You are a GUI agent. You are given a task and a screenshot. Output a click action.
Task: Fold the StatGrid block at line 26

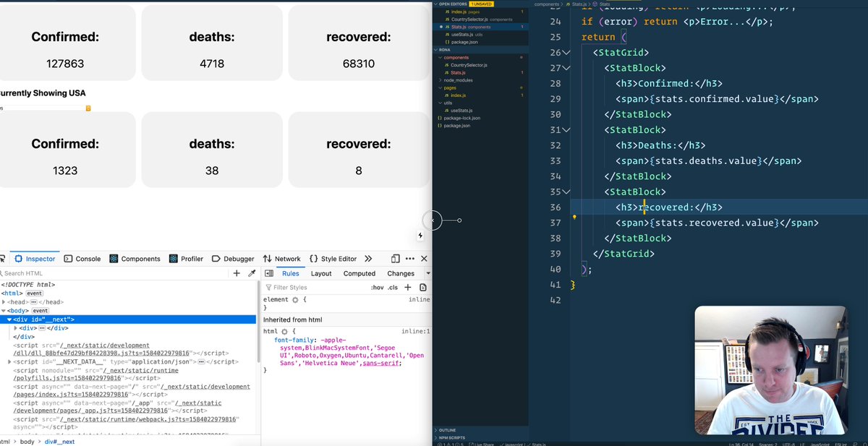[x=566, y=53]
